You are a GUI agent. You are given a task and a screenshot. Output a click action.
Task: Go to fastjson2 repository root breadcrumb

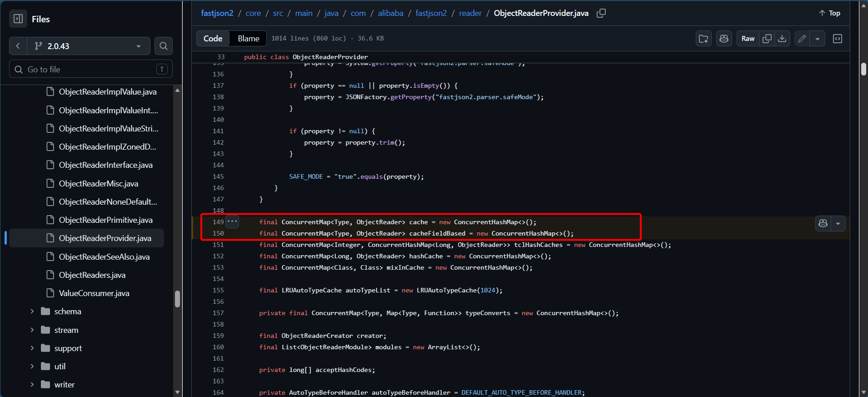(217, 13)
